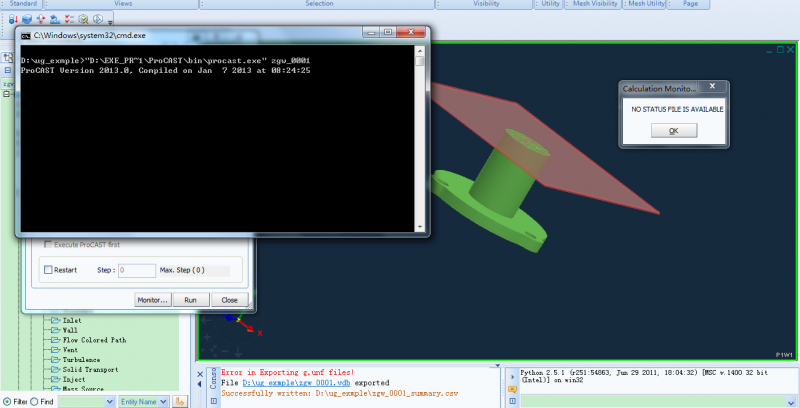Click the Monitor... button
This screenshot has width=800, height=408.
153,300
